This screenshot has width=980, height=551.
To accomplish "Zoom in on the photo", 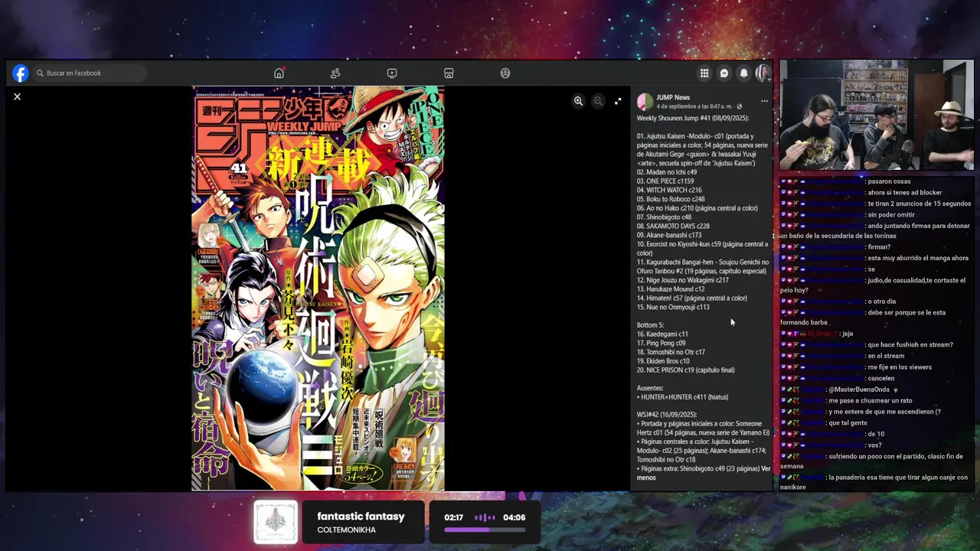I will click(x=578, y=101).
